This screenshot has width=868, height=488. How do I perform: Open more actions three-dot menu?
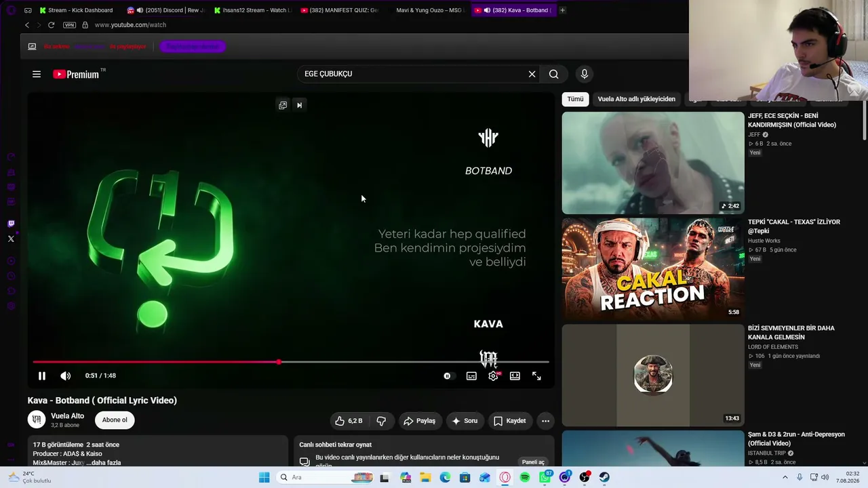[x=545, y=421]
